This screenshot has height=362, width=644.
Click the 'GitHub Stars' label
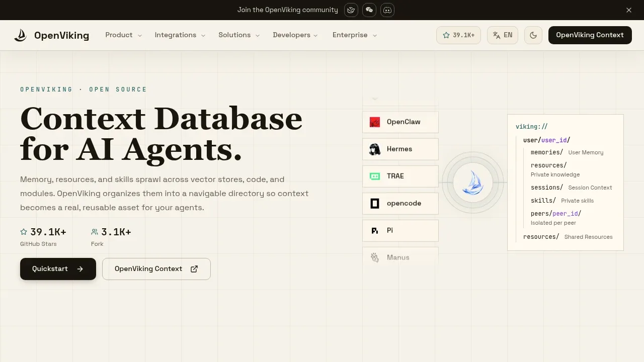[x=38, y=244]
